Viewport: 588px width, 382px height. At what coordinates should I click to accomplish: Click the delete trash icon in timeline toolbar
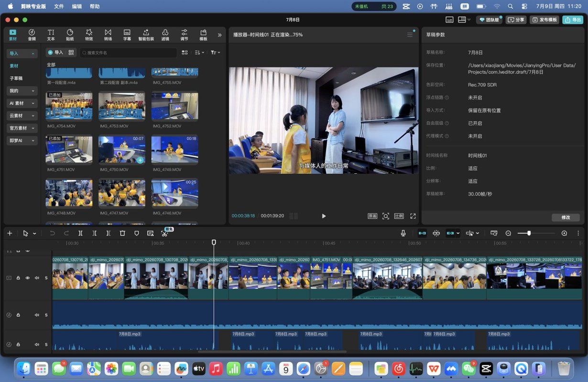(122, 233)
